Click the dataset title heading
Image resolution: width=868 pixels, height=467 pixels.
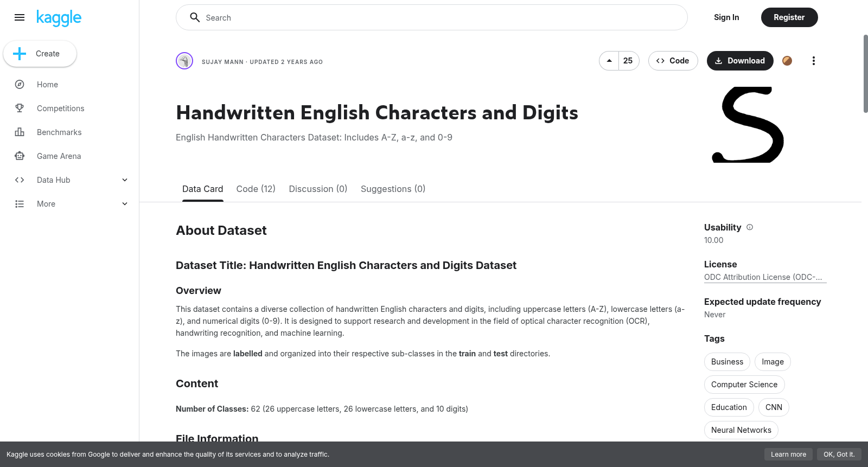point(377,113)
